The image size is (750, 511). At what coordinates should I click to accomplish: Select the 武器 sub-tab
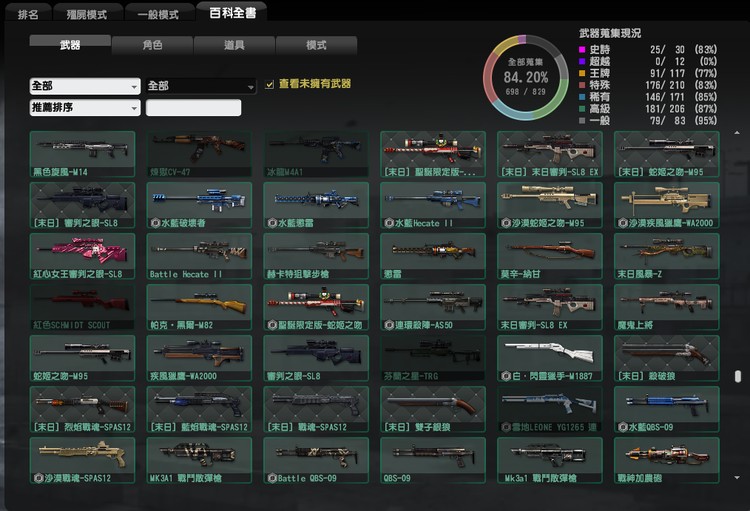point(70,45)
